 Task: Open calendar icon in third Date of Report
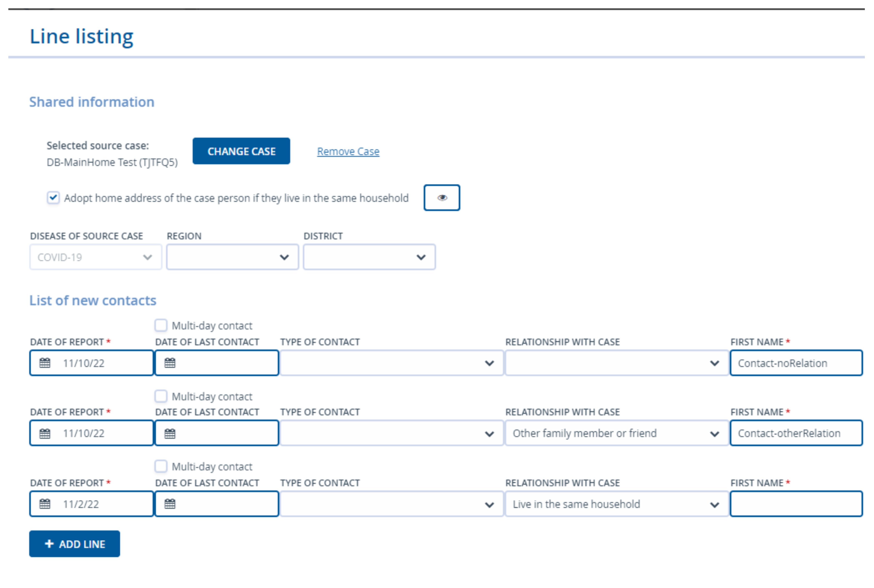(45, 504)
